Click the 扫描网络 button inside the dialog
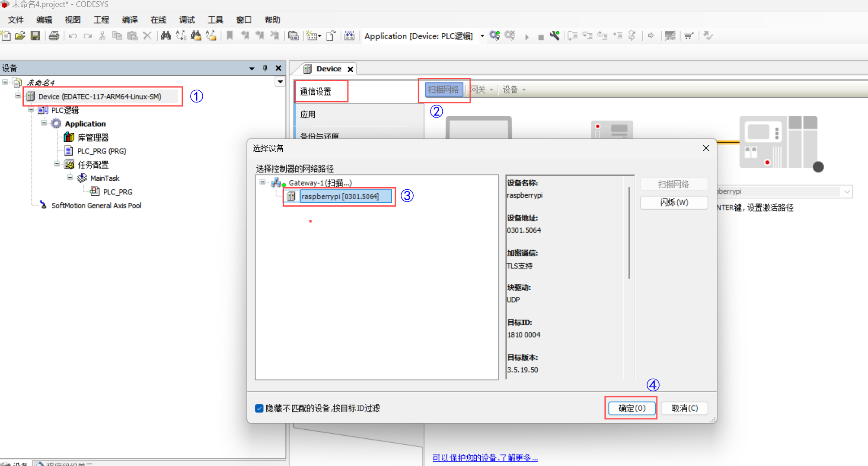868x466 pixels. [674, 185]
